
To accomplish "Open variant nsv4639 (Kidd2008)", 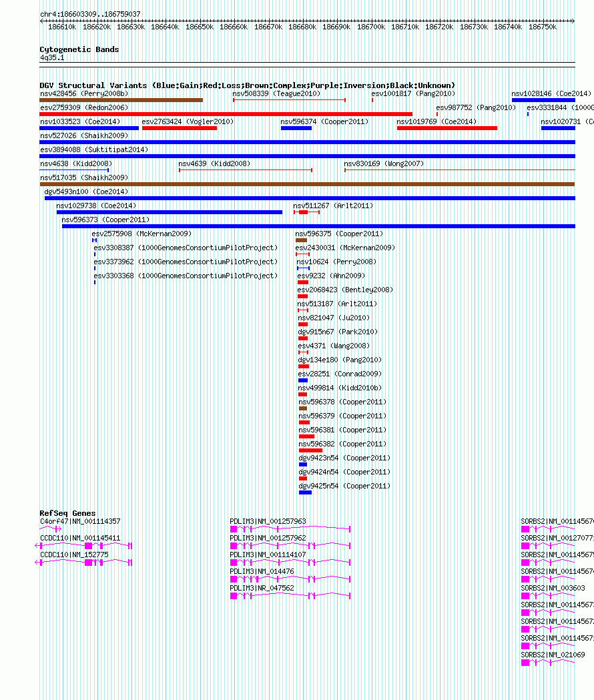I will 214,164.
